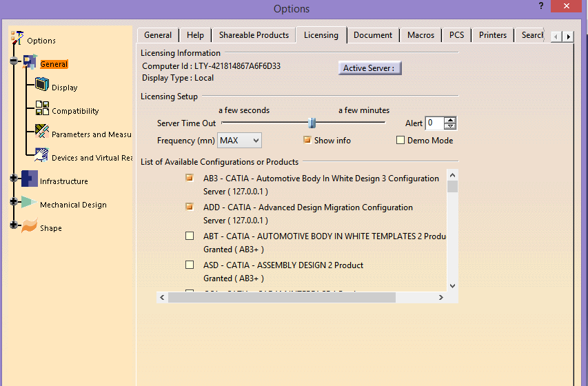Click the Infrastructure category icon
Screen dimensions: 588x386
(x=30, y=179)
